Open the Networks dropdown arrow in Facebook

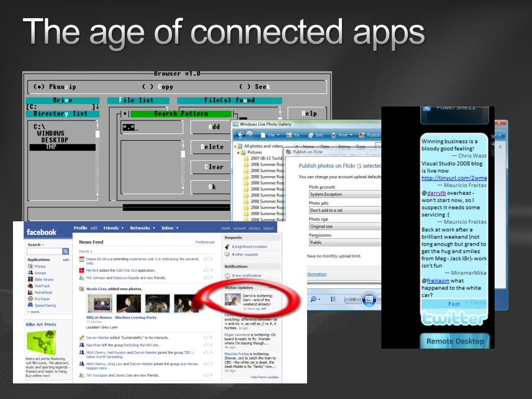(x=154, y=228)
